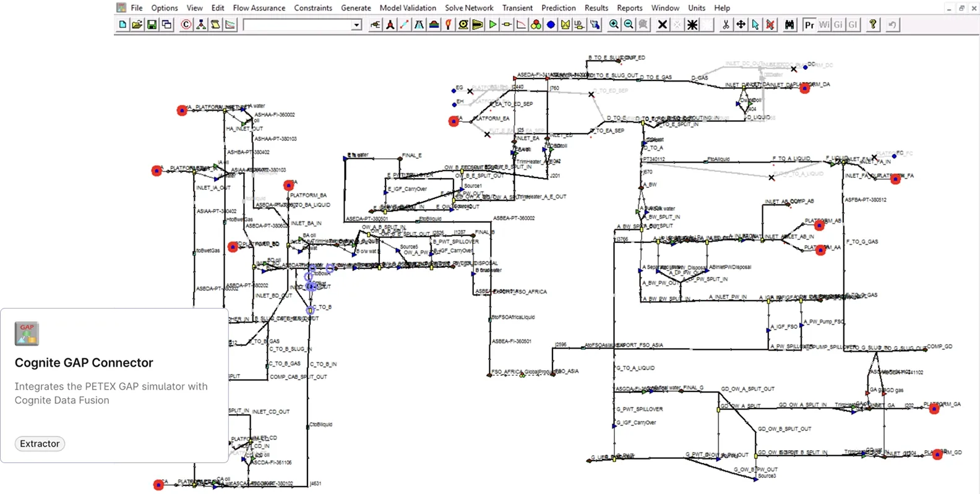The height and width of the screenshot is (494, 980).
Task: Click inside the toolbar combo box field
Action: (x=297, y=25)
